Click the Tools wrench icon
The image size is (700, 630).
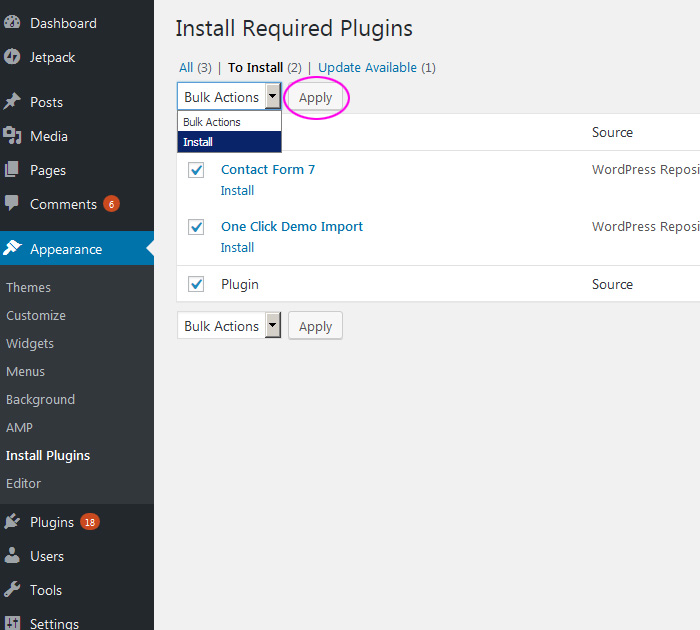(x=12, y=589)
